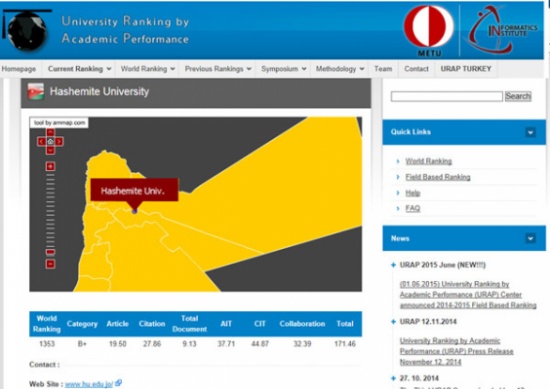
Task: Pan the map down arrow
Action: pos(51,150)
